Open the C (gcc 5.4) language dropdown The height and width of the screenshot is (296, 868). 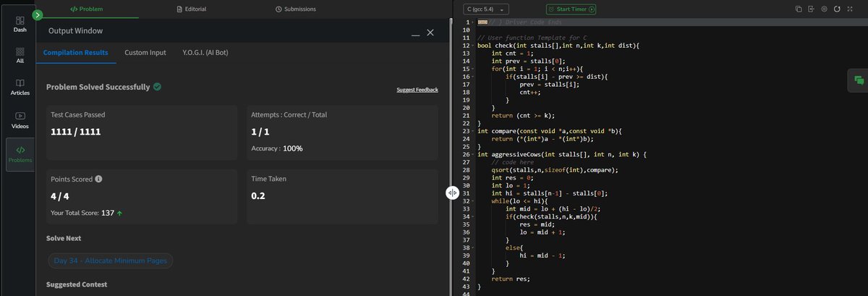point(488,9)
